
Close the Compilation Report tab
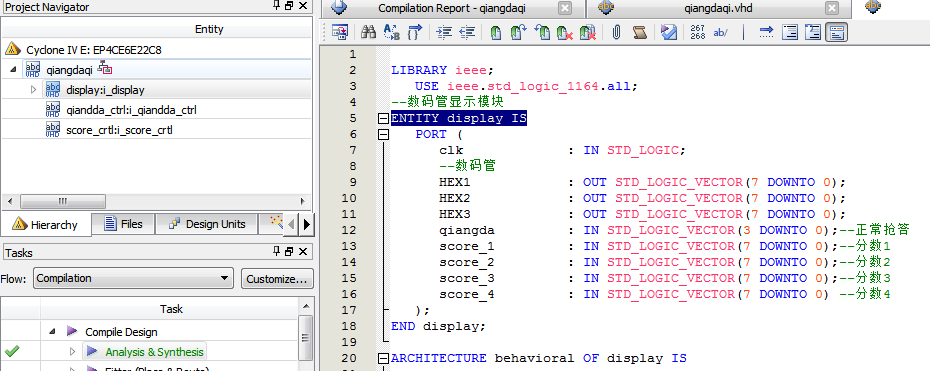[x=565, y=8]
